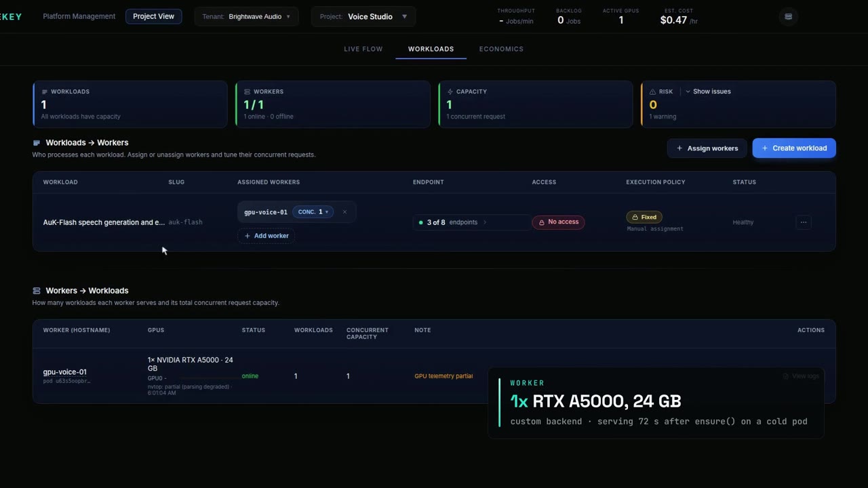Click the Execution Policy column header
This screenshot has width=868, height=488.
[x=656, y=182]
